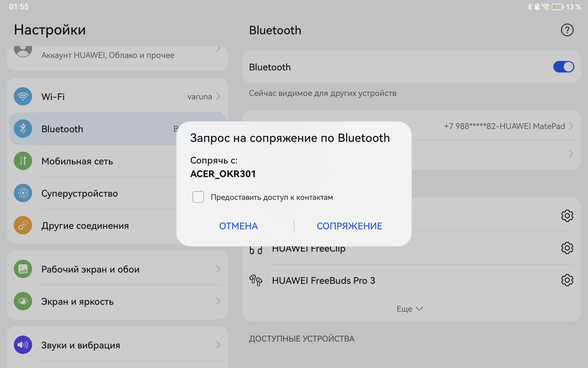Image resolution: width=588 pixels, height=368 pixels.
Task: Open chevron for 'Рабочий экран и обои'
Action: pos(218,269)
